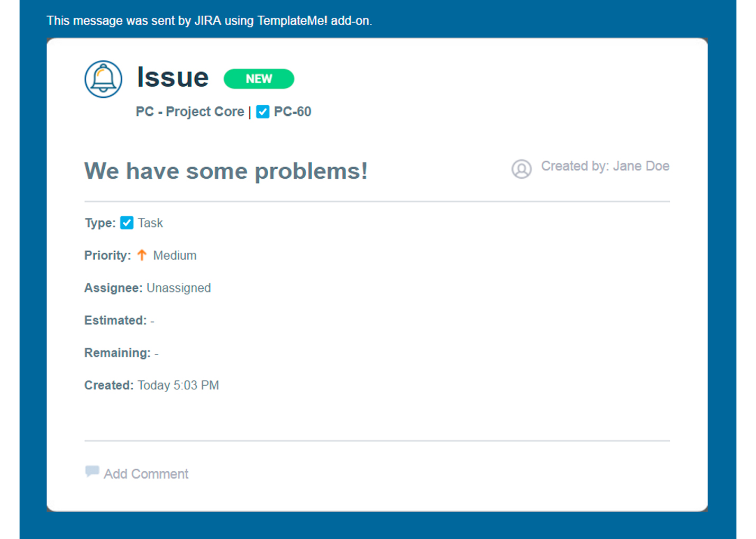
Task: Click the speech bubble comment icon
Action: 92,471
